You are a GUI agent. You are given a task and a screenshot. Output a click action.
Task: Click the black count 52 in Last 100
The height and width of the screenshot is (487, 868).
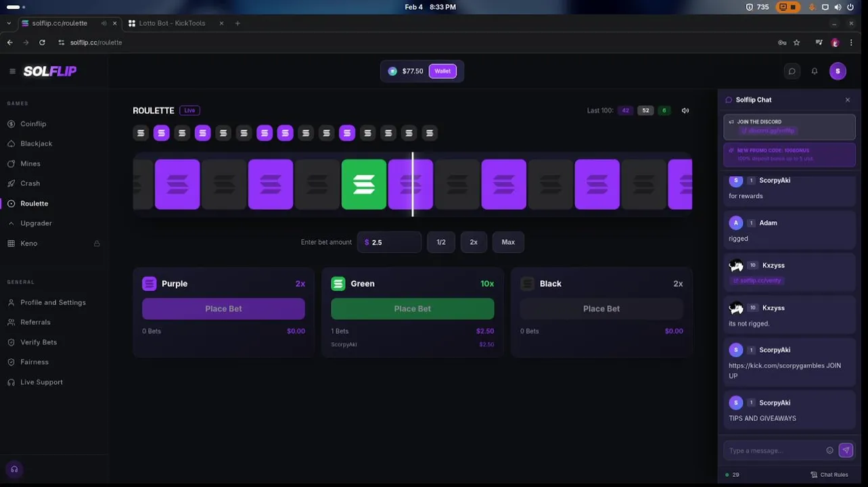pyautogui.click(x=645, y=110)
